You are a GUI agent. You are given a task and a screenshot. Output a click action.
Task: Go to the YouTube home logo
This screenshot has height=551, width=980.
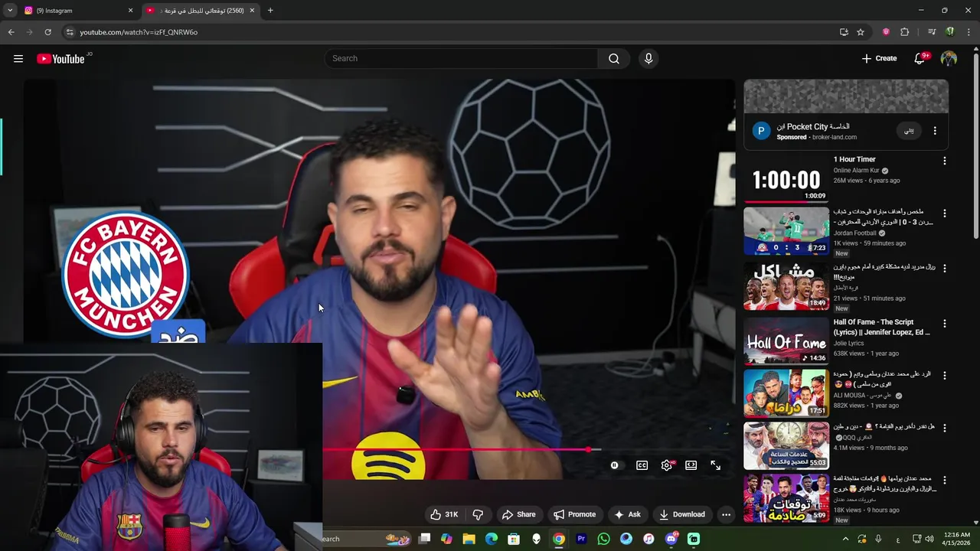pyautogui.click(x=60, y=59)
